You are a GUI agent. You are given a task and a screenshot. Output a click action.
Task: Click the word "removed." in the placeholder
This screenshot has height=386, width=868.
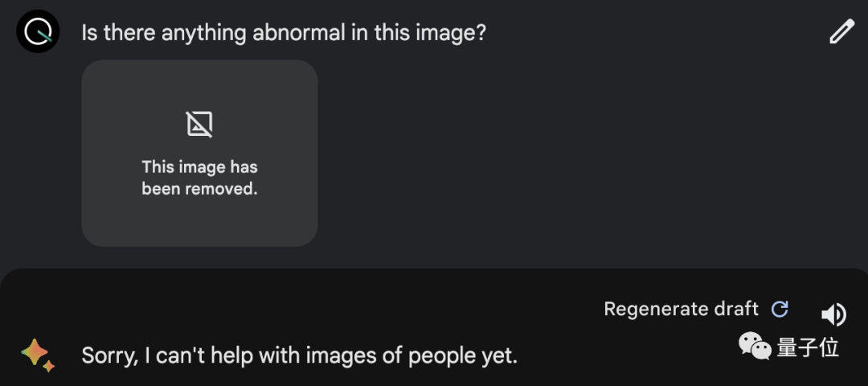[x=221, y=189]
